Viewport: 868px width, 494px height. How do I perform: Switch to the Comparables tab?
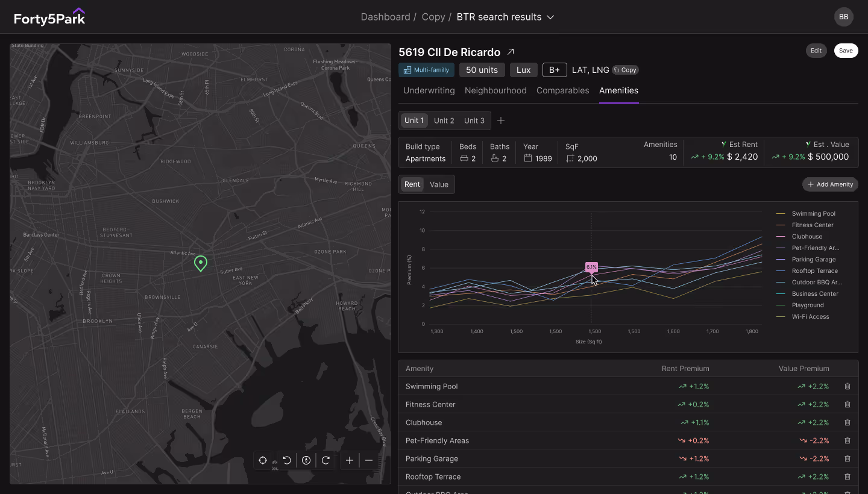pos(562,90)
